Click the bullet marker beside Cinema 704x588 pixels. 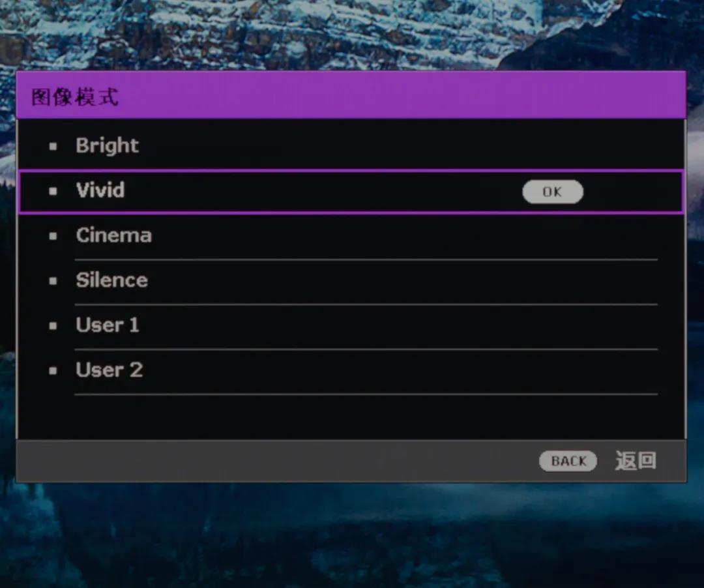pyautogui.click(x=53, y=236)
